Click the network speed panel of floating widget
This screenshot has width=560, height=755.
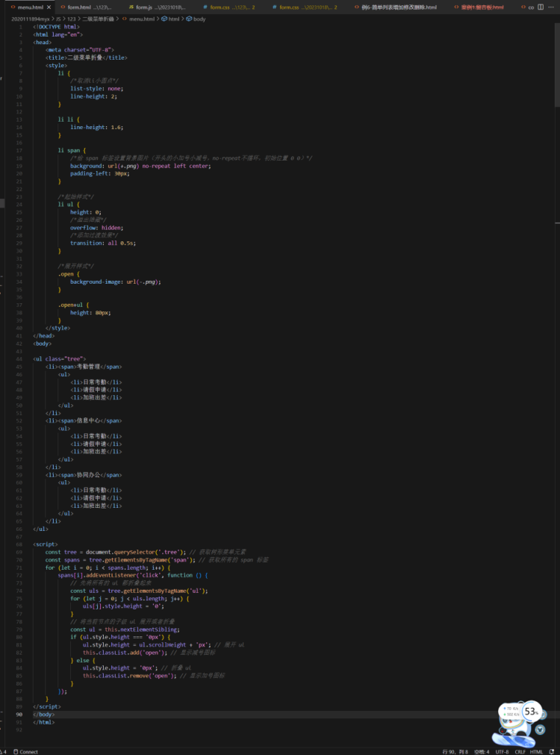pos(512,712)
